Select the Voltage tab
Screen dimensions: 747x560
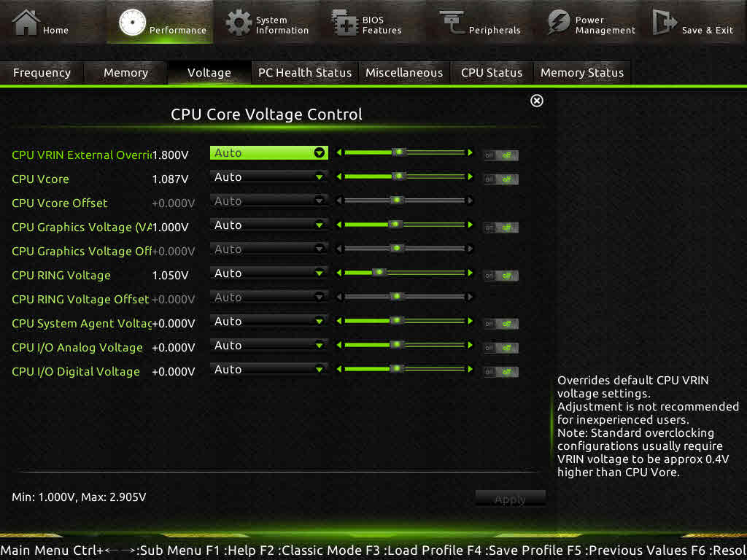[x=209, y=72]
